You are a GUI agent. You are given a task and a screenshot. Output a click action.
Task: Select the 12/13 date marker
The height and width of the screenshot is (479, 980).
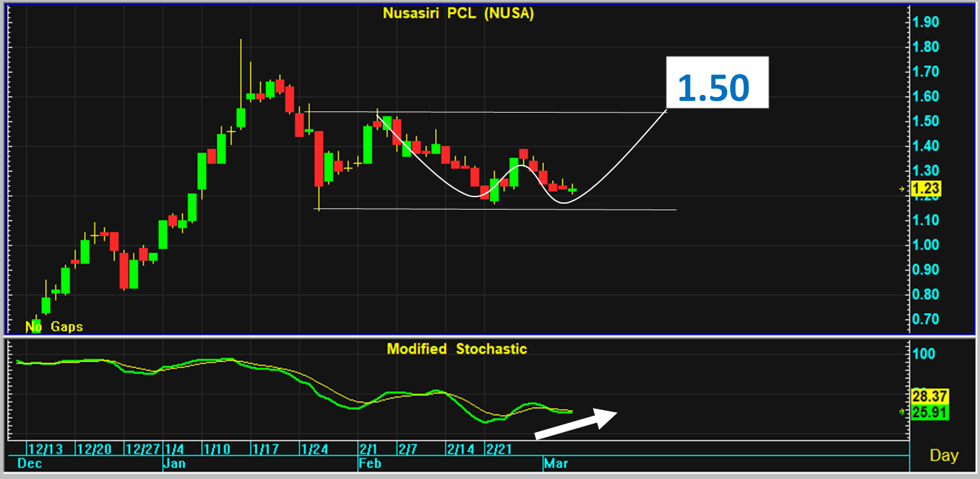click(x=46, y=449)
